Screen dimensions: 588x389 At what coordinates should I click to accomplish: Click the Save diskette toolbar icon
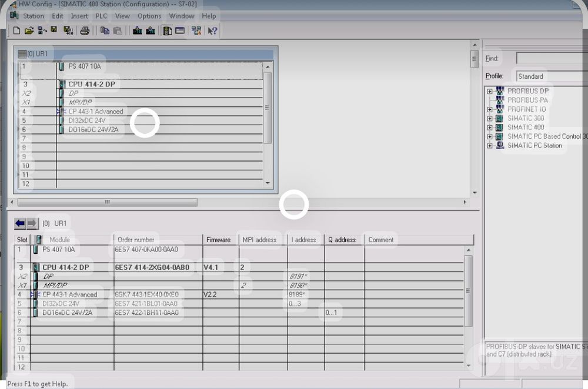click(54, 29)
